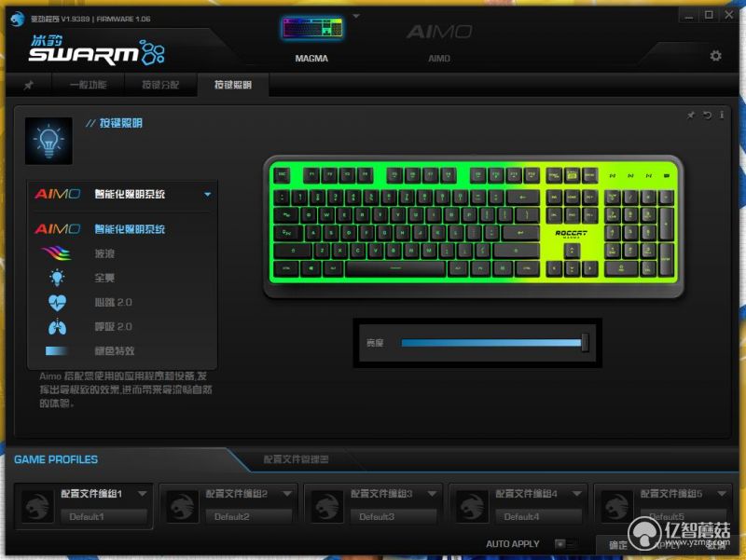Expand the 配置文件编组3 dropdown arrow
The image size is (746, 560).
click(x=432, y=494)
